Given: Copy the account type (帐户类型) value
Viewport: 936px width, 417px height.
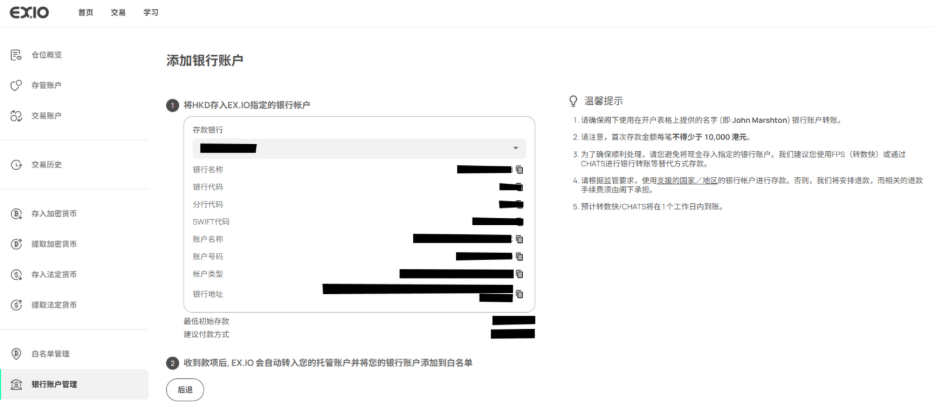Looking at the screenshot, I should pyautogui.click(x=519, y=273).
